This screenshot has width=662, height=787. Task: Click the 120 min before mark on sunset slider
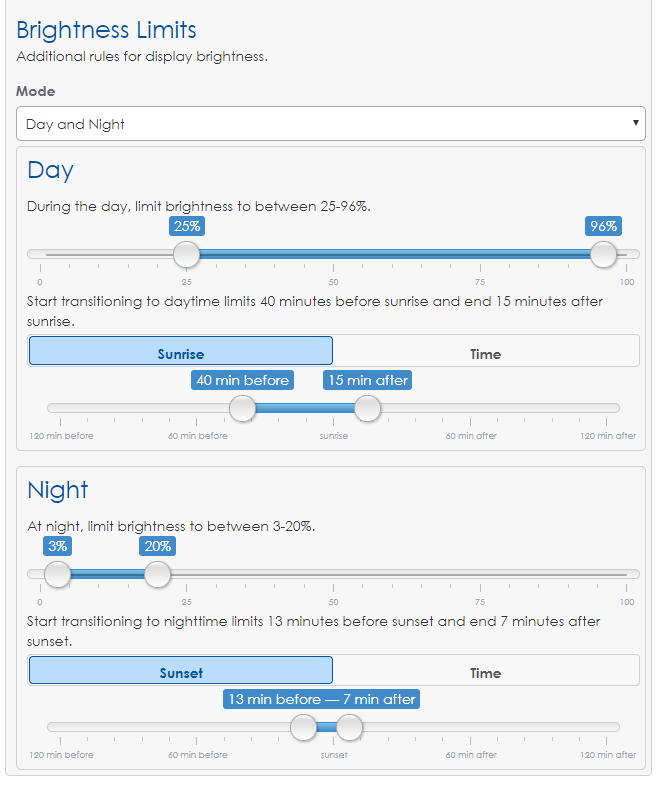(62, 755)
